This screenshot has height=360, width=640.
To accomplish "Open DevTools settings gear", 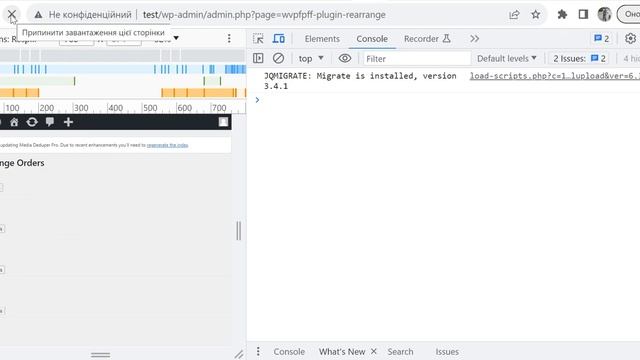I will [630, 39].
